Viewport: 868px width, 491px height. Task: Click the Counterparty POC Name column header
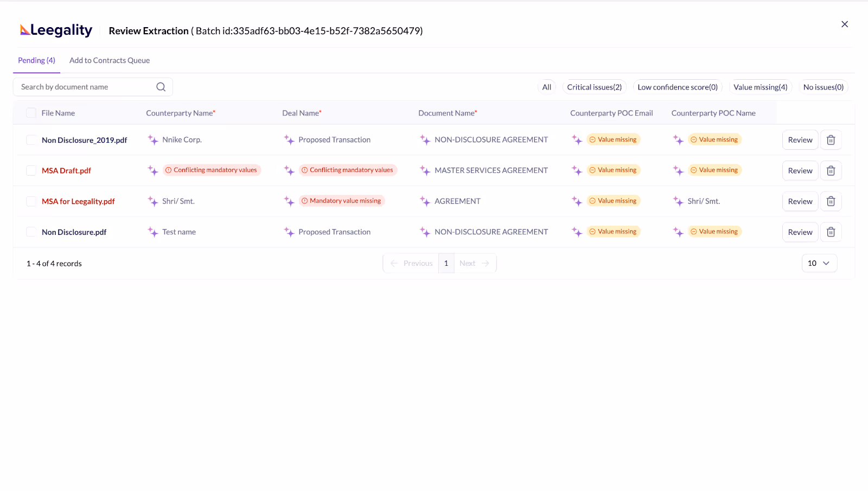tap(713, 113)
